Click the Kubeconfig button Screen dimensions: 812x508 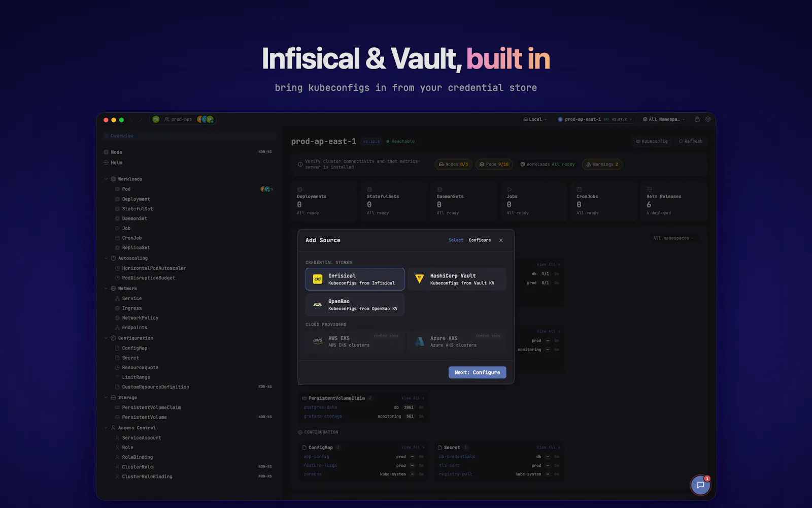[x=652, y=142]
